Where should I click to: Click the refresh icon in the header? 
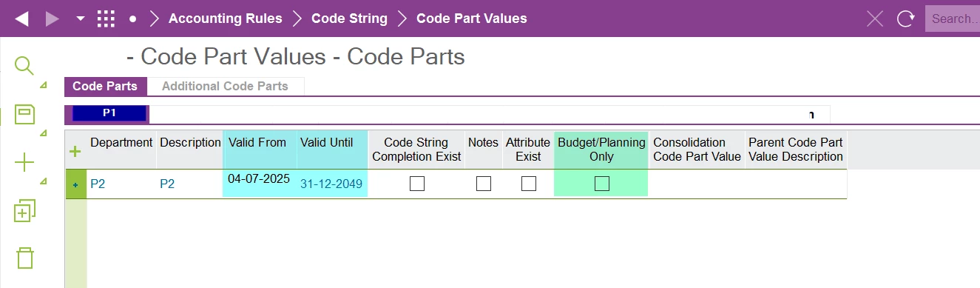905,19
